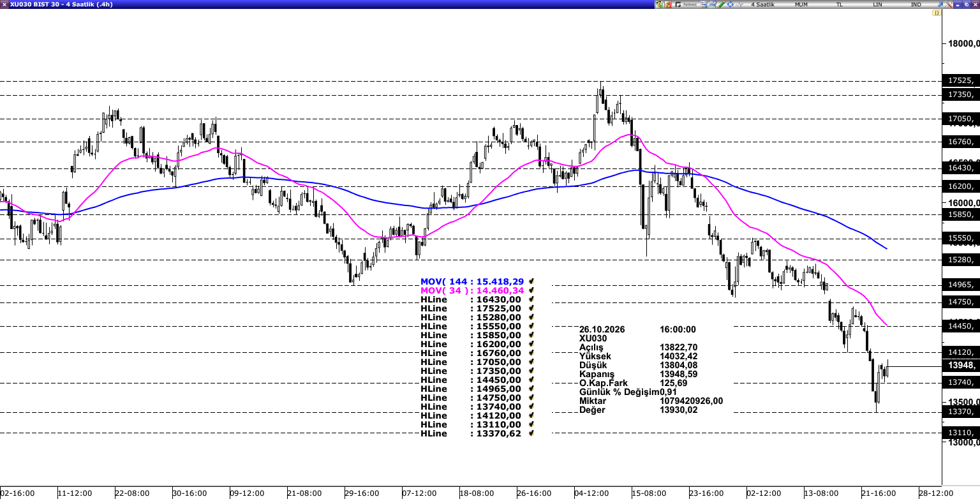980x499 pixels.
Task: Toggle the checkmark for HLine 14450,00
Action: click(531, 380)
